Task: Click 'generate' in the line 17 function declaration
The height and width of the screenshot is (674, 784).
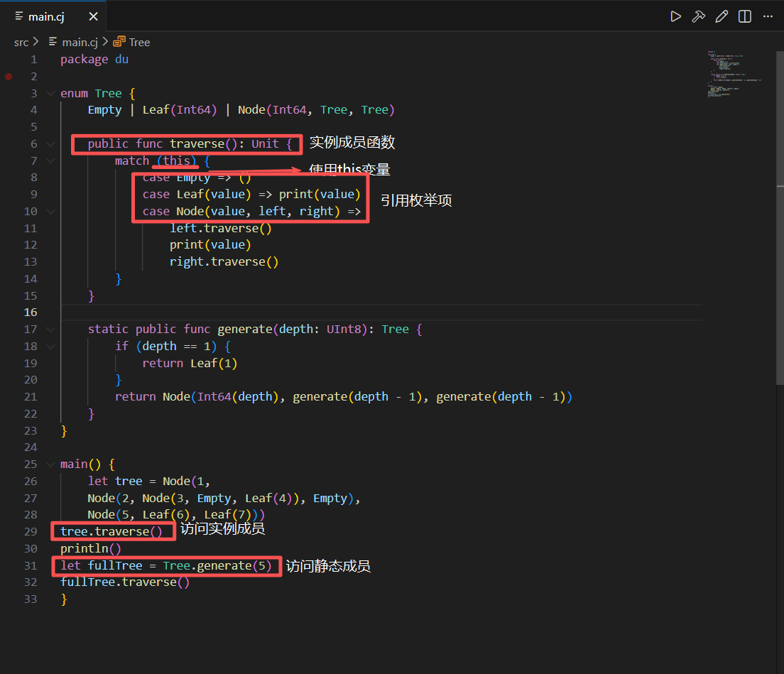Action: point(244,330)
